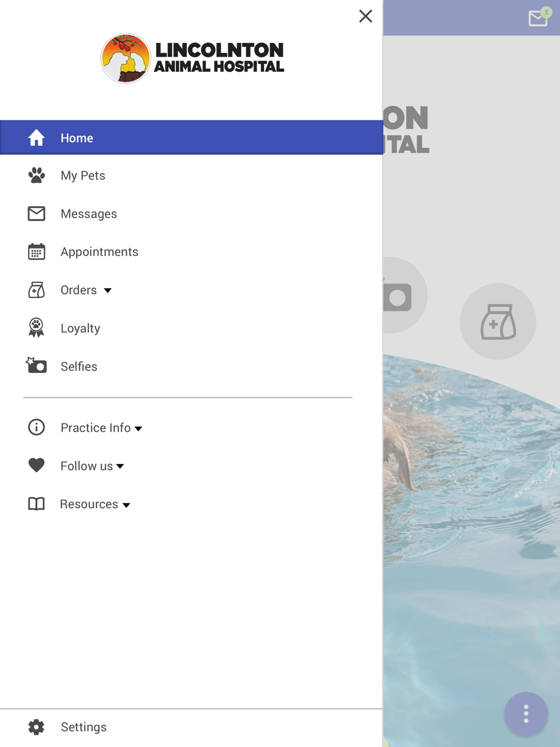This screenshot has width=560, height=747.
Task: Expand the Resources dropdown arrow
Action: coord(127,505)
